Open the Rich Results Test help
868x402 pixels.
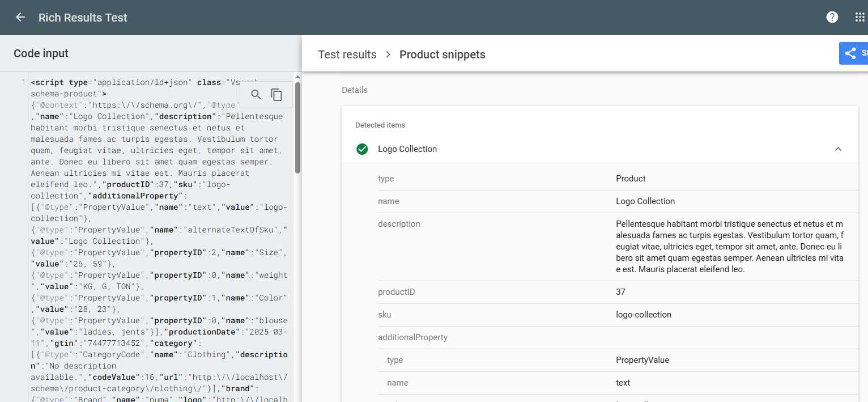pyautogui.click(x=832, y=17)
